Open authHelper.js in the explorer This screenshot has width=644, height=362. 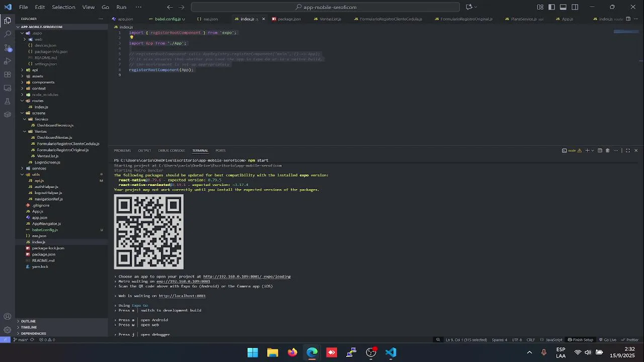coord(46,187)
